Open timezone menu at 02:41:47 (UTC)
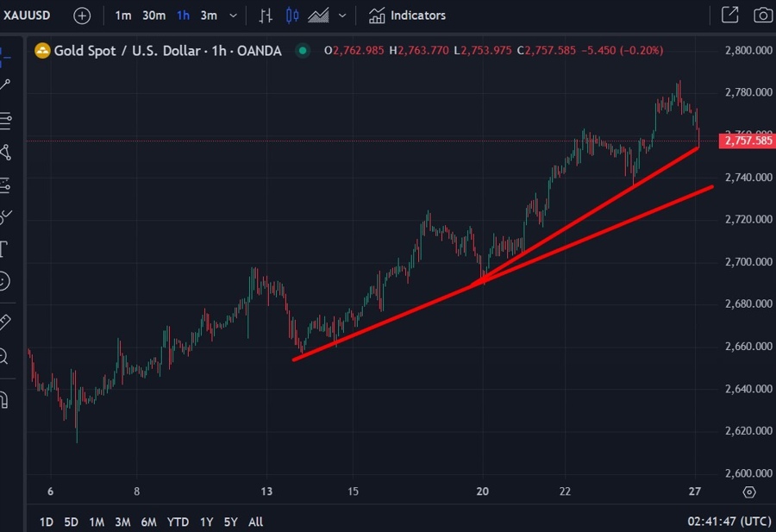The height and width of the screenshot is (532, 776). tap(729, 521)
